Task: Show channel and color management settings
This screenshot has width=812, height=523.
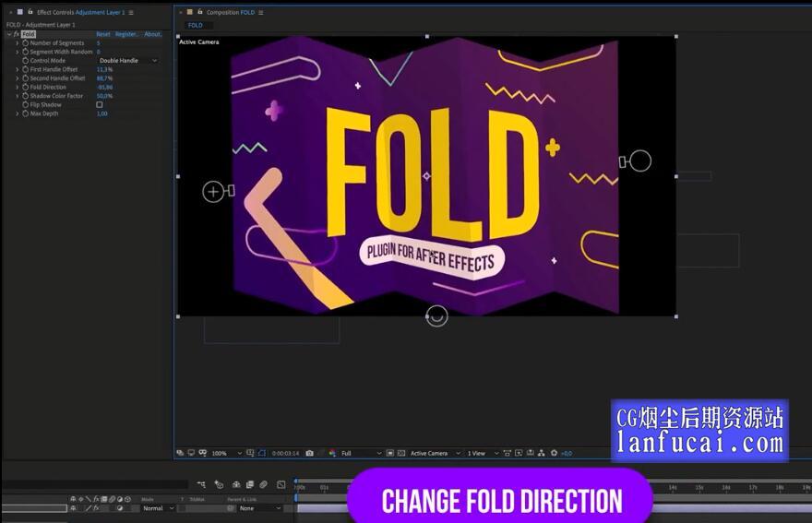Action: (x=332, y=453)
